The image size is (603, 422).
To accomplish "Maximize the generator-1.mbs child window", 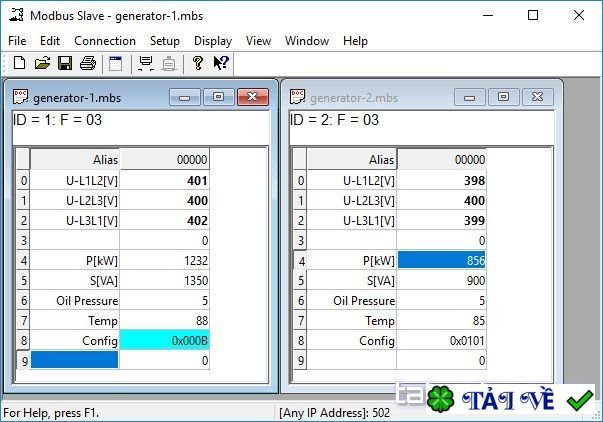I will tap(218, 97).
